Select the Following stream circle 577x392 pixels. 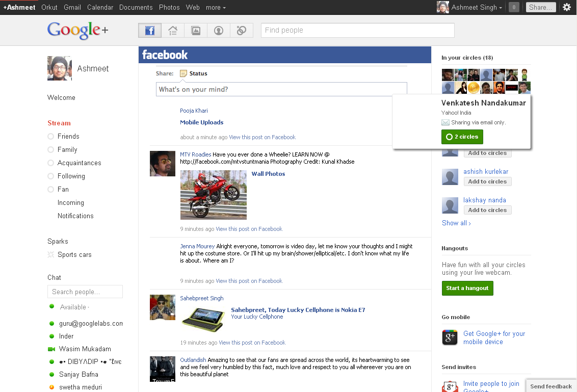(x=51, y=176)
